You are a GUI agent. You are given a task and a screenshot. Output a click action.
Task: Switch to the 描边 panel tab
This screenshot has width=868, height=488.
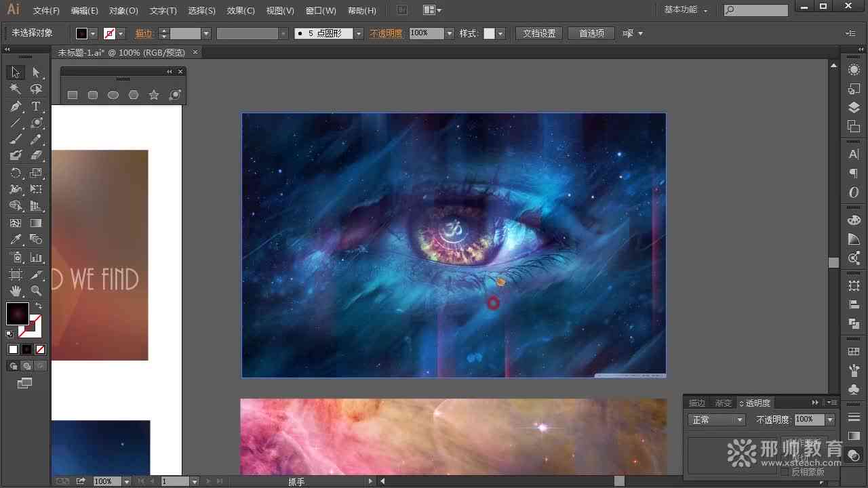pos(697,403)
